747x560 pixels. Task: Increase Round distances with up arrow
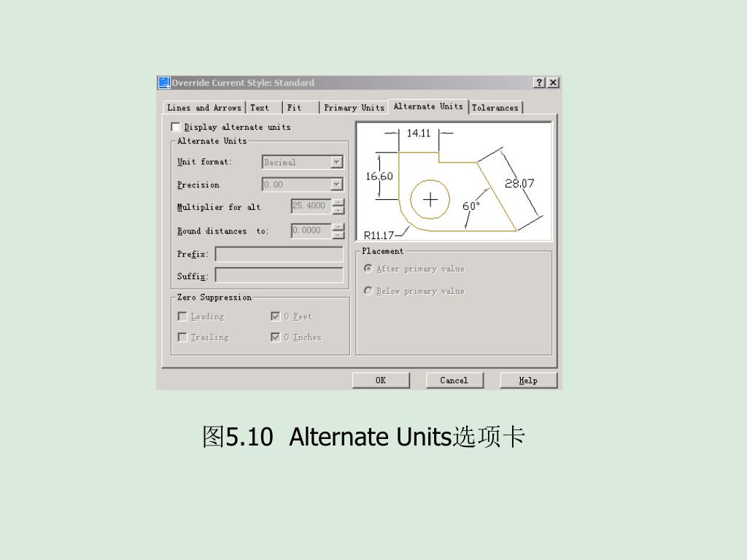coord(338,227)
